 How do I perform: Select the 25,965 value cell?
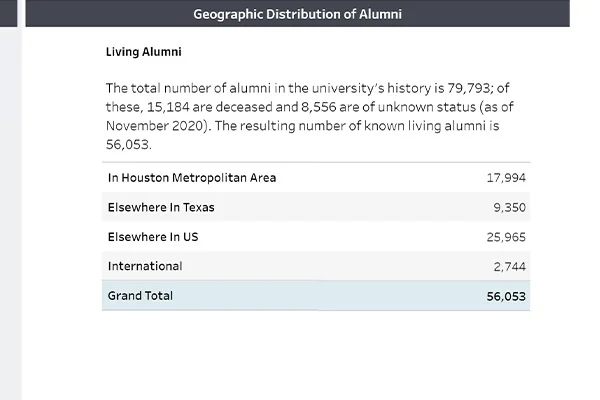point(506,237)
